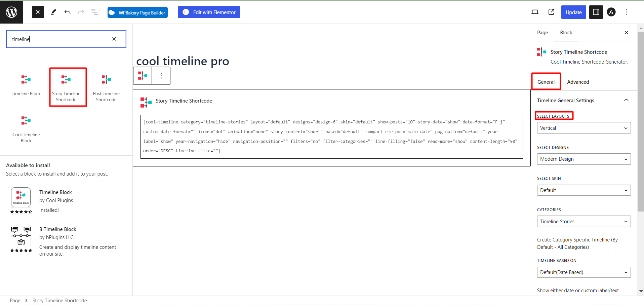Toggle the settings sidebar panel

pyautogui.click(x=596, y=12)
